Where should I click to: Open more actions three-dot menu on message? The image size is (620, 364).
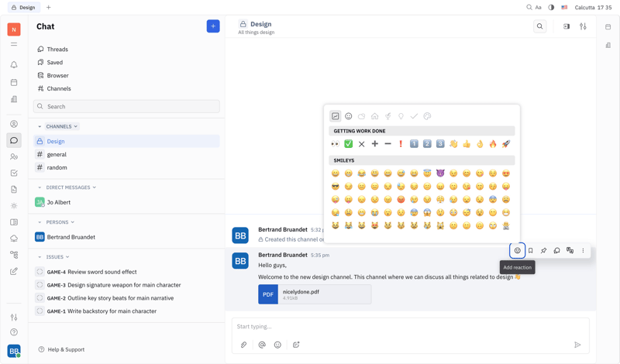point(583,251)
